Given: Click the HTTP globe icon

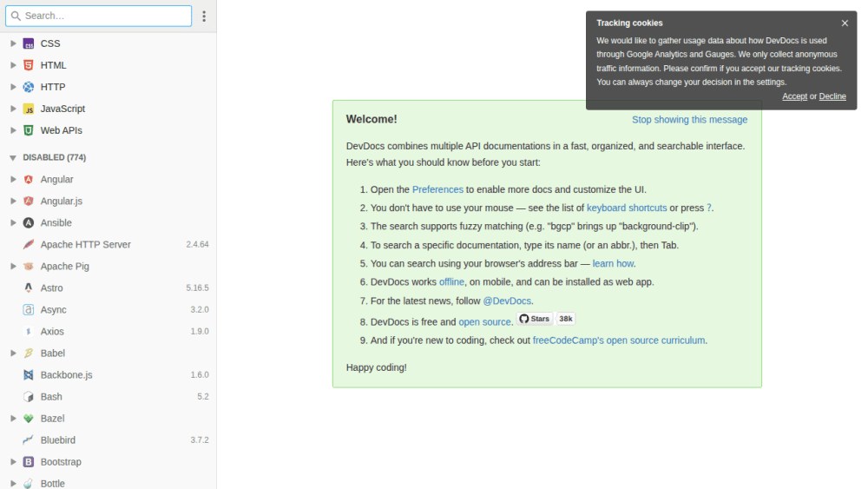Looking at the screenshot, I should tap(29, 87).
